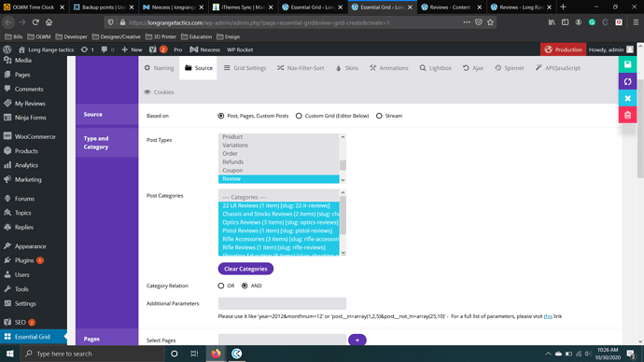Click the Plugins sidebar icon
Image resolution: width=644 pixels, height=362 pixels.
click(7, 260)
